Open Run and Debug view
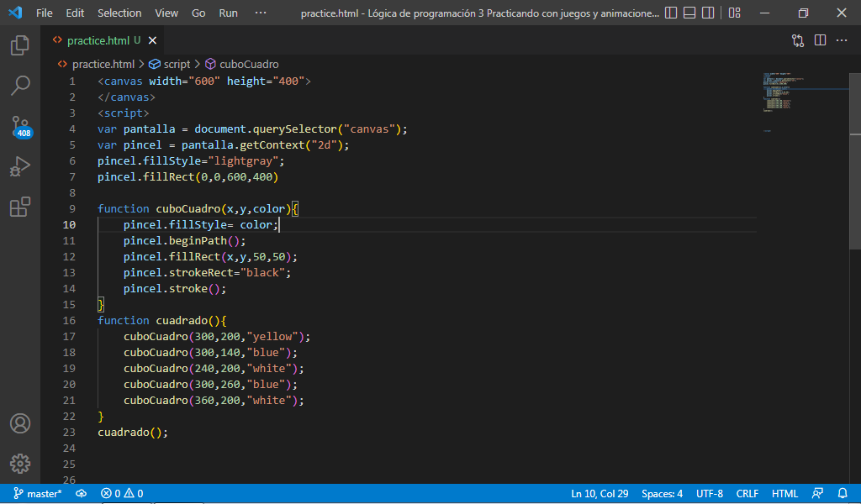 [20, 166]
